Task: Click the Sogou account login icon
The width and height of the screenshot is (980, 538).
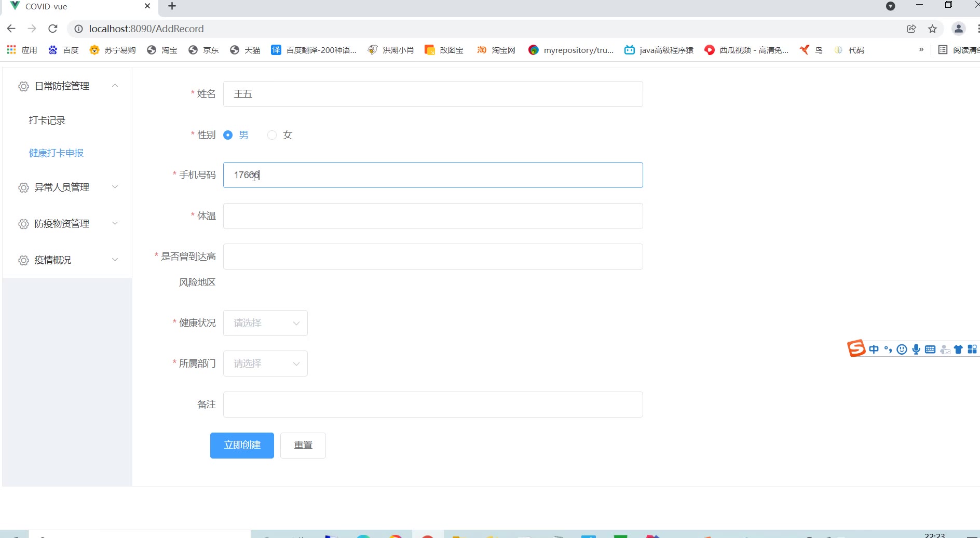Action: click(945, 349)
